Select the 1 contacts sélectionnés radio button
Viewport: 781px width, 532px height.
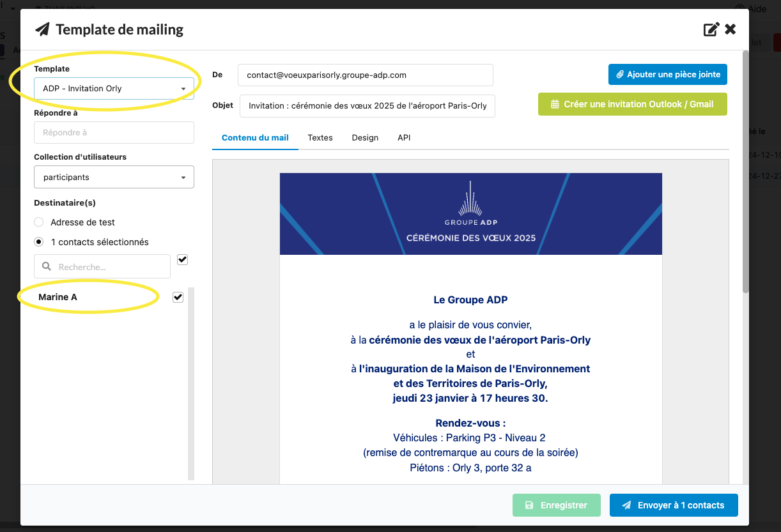click(x=39, y=242)
